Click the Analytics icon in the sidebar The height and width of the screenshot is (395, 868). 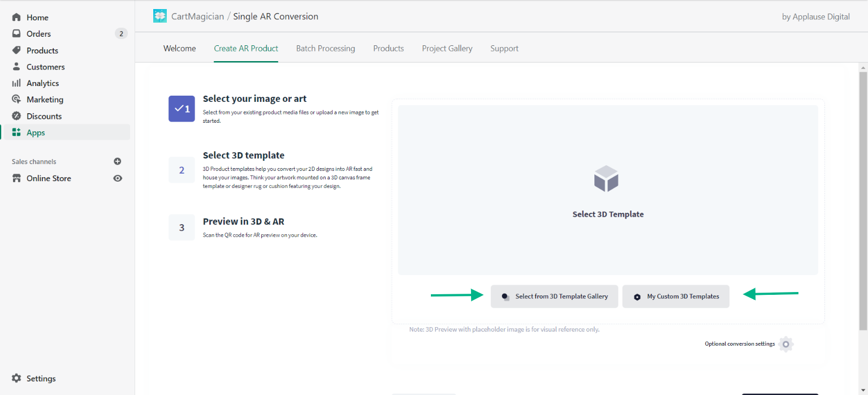16,83
